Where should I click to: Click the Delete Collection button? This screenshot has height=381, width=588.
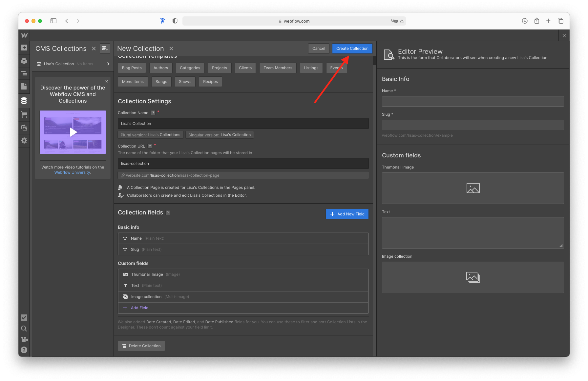[141, 346]
